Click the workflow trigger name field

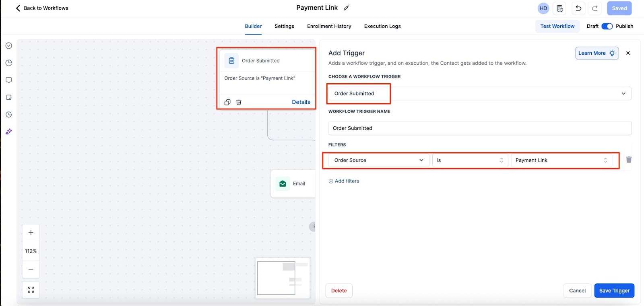pyautogui.click(x=479, y=128)
